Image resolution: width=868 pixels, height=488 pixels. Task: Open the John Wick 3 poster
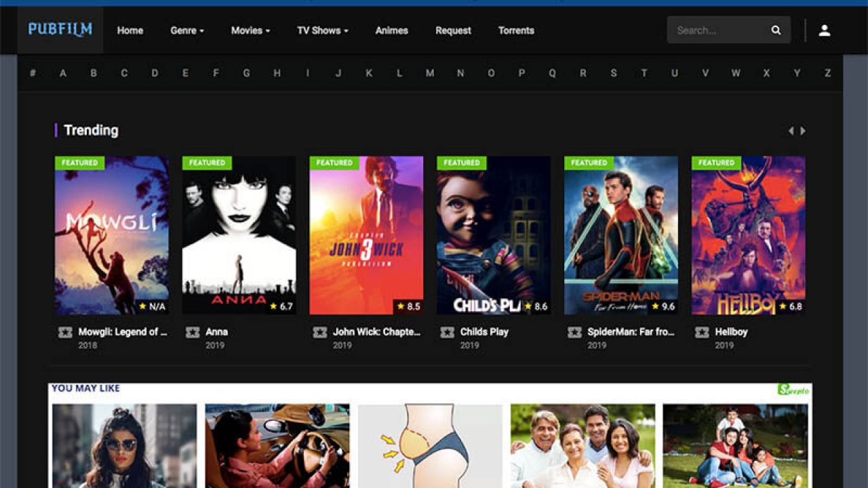coord(367,235)
